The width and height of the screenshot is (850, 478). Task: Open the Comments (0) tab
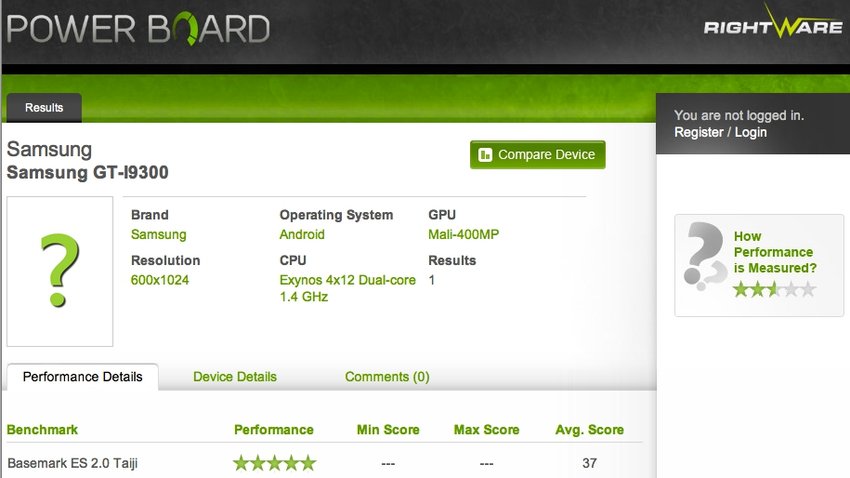[x=387, y=377]
